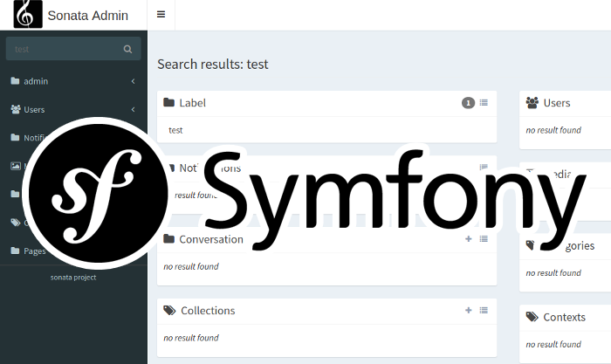Open the test result under Label
Viewport: 611px width, 364px height.
pyautogui.click(x=175, y=130)
